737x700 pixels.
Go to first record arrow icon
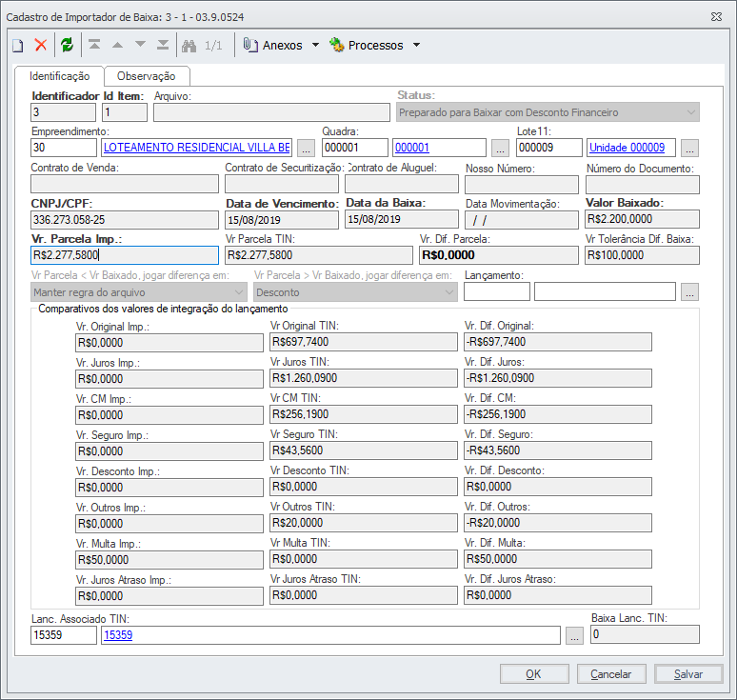94,46
